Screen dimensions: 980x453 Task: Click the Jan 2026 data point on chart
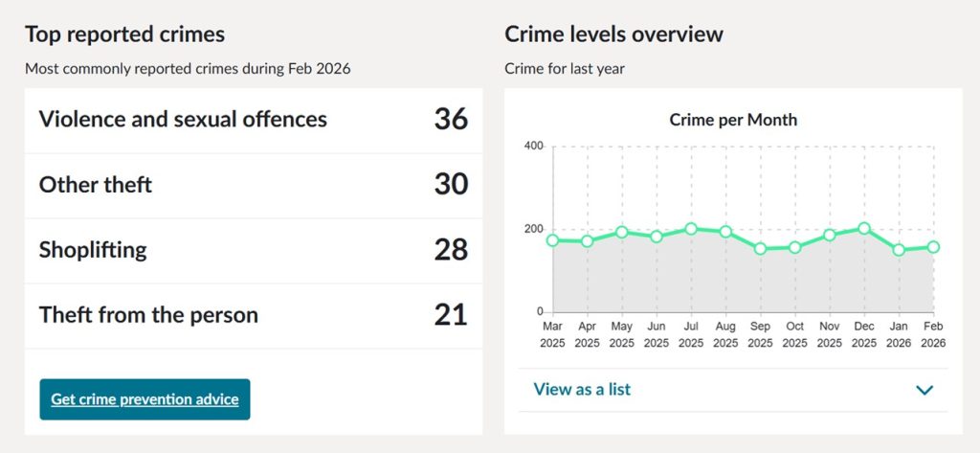(x=899, y=250)
